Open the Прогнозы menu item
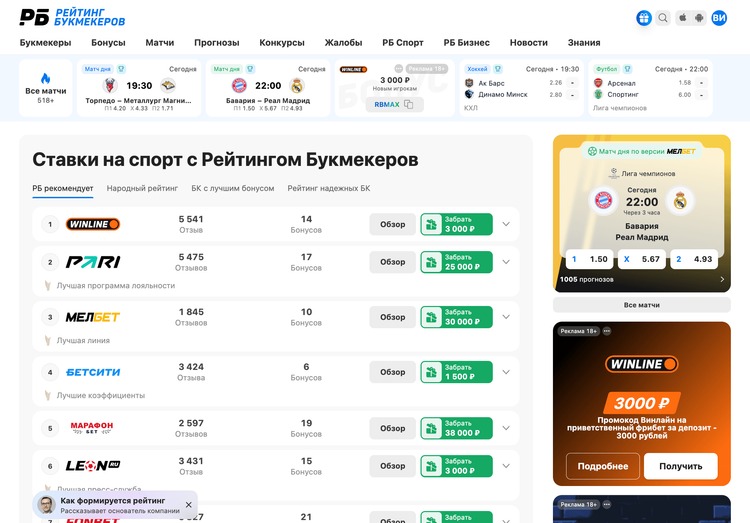Viewport: 750px width, 523px height. 217,43
